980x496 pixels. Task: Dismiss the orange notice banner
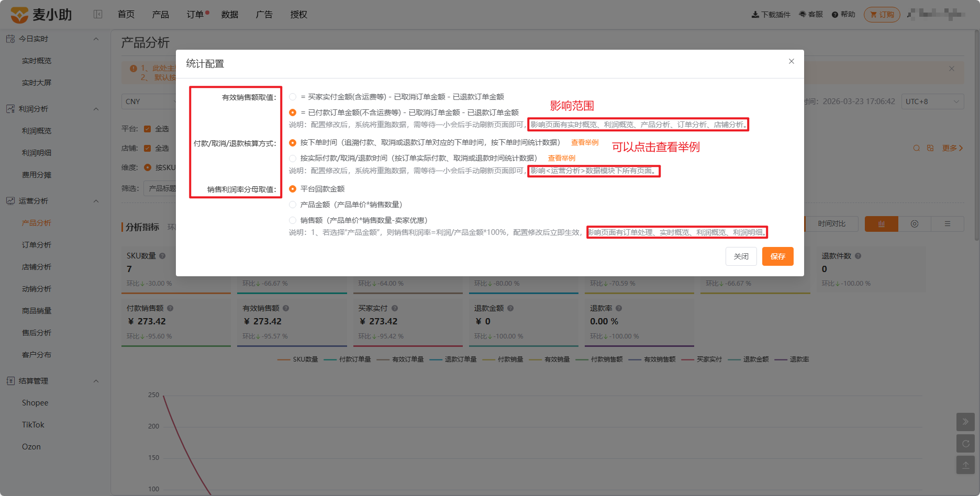coord(952,69)
